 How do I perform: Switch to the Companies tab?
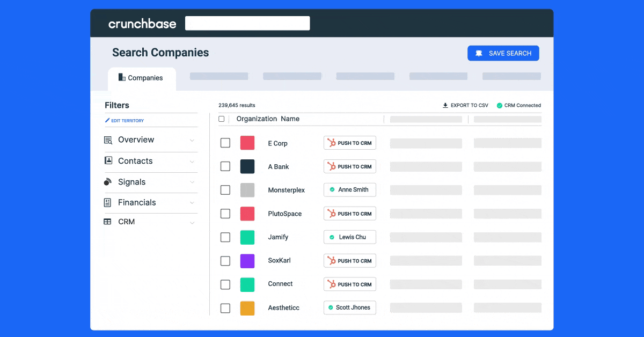pyautogui.click(x=142, y=78)
